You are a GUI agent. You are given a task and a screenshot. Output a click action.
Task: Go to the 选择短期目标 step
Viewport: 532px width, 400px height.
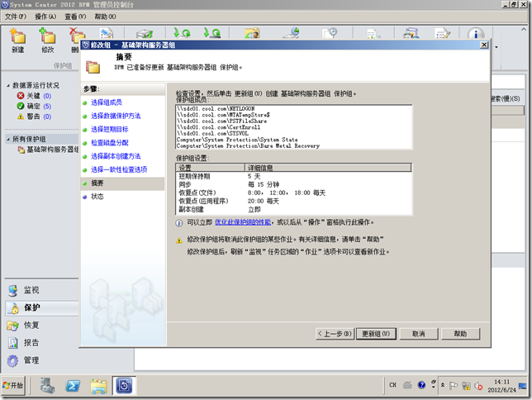pyautogui.click(x=109, y=130)
